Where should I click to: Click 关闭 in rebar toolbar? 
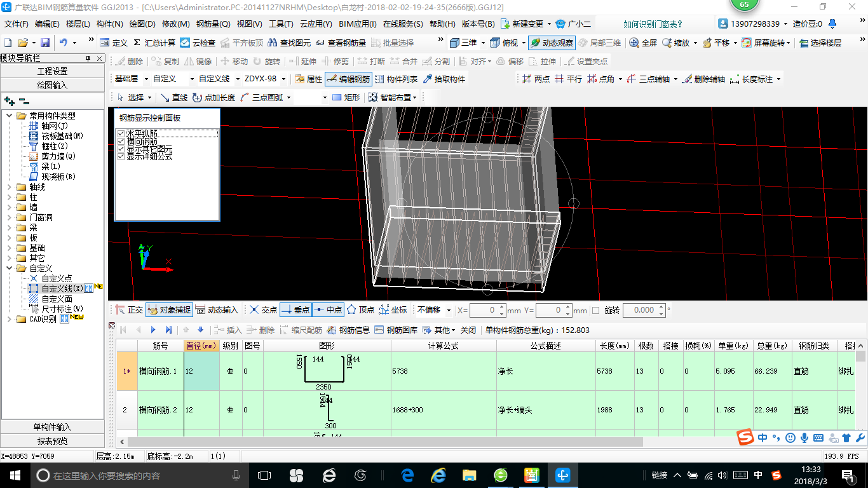[x=468, y=330]
